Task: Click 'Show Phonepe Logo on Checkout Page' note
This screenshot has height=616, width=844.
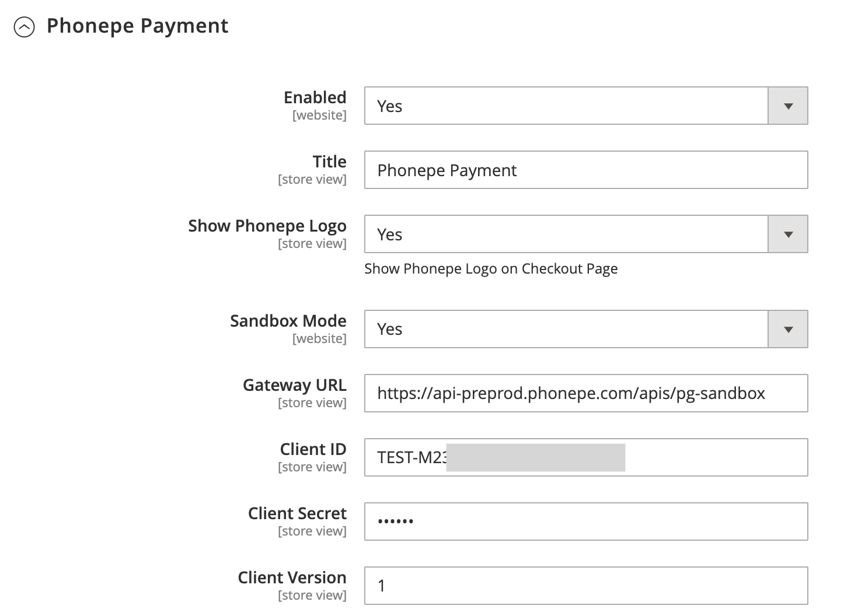Action: (491, 269)
